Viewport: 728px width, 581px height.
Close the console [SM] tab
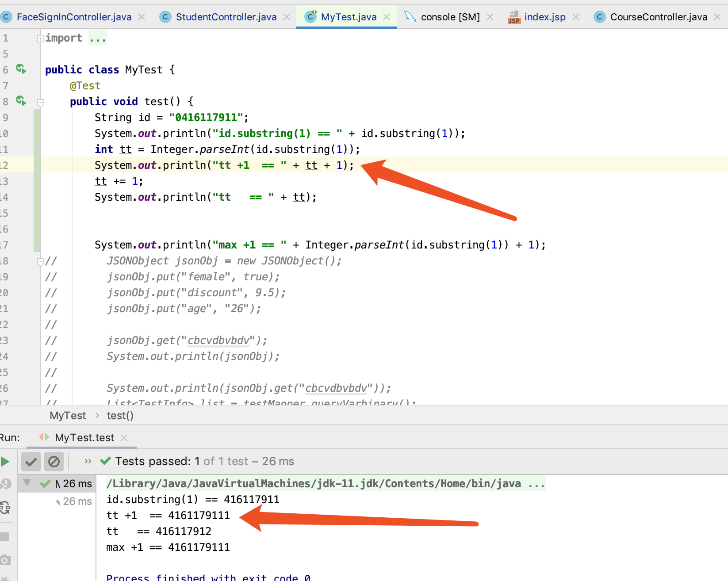[x=490, y=17]
